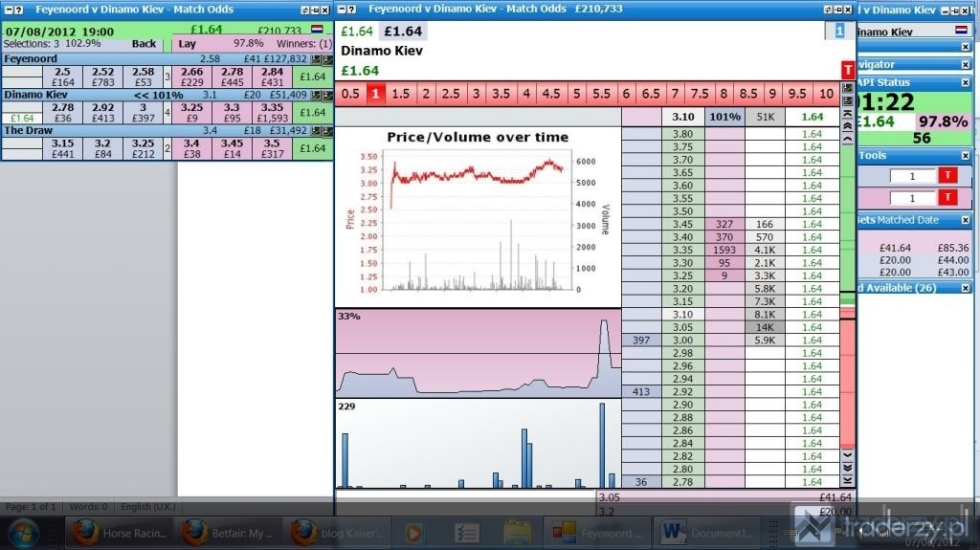Open the Feyenoord row ladder icon

(327, 59)
